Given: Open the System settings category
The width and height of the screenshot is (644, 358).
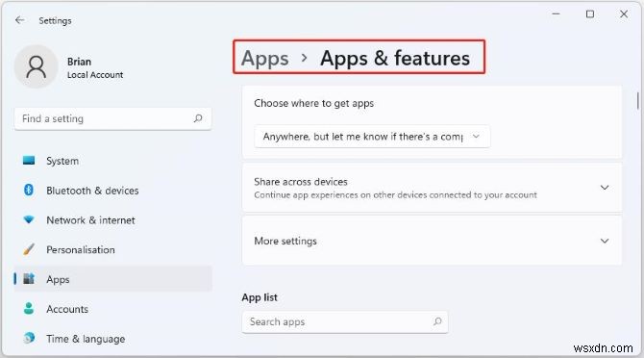Looking at the screenshot, I should click(x=113, y=161).
